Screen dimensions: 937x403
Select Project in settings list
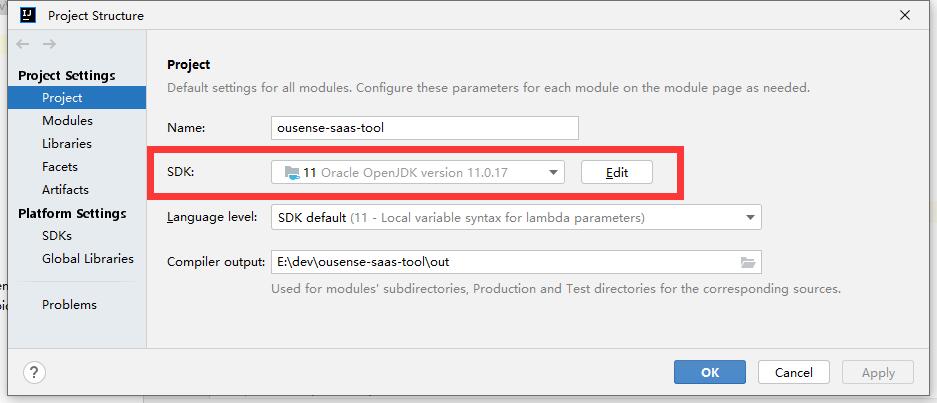[x=62, y=98]
